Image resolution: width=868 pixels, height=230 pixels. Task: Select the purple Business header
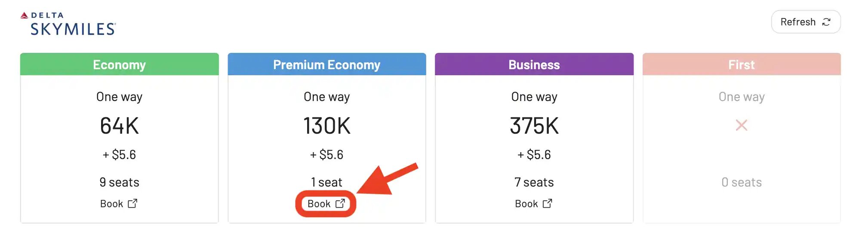534,64
